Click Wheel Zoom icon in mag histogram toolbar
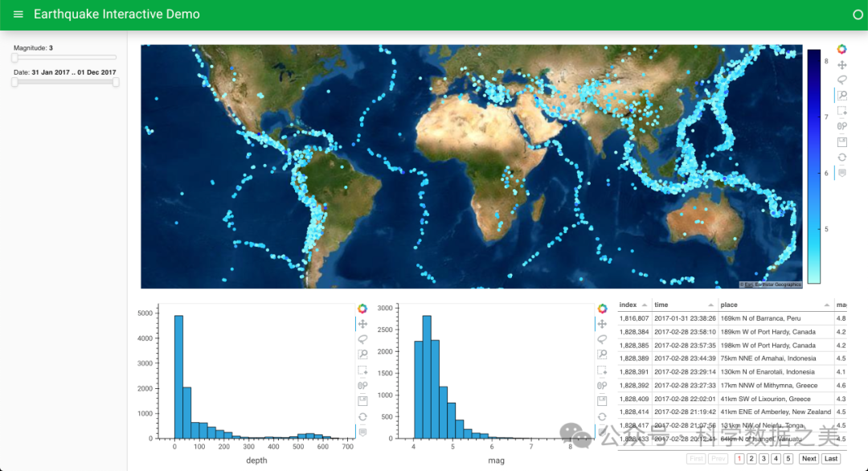This screenshot has height=471, width=868. coord(602,386)
